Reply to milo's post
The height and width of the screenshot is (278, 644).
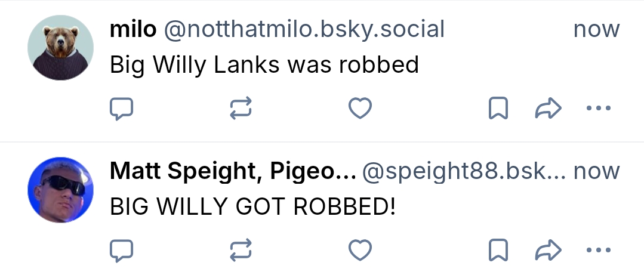point(121,109)
